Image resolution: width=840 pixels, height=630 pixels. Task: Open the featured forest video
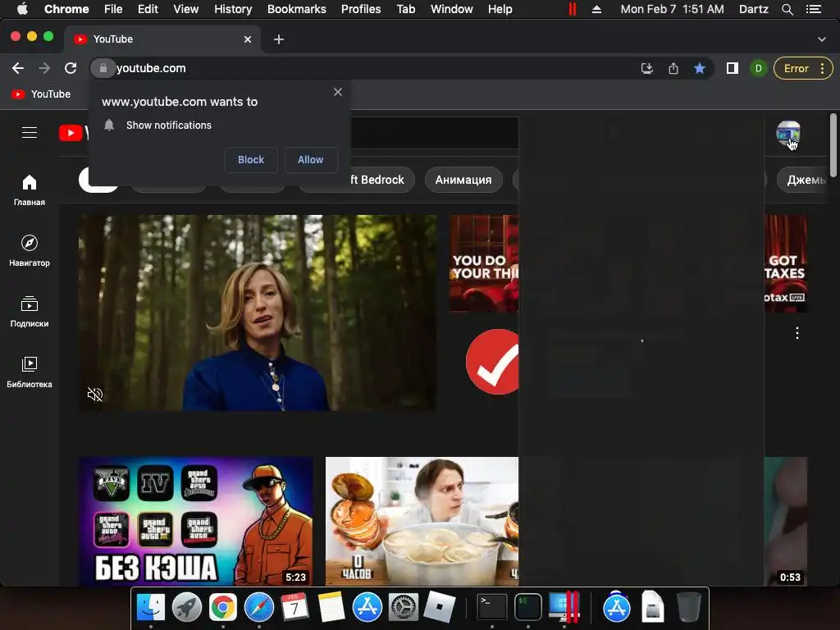point(257,313)
